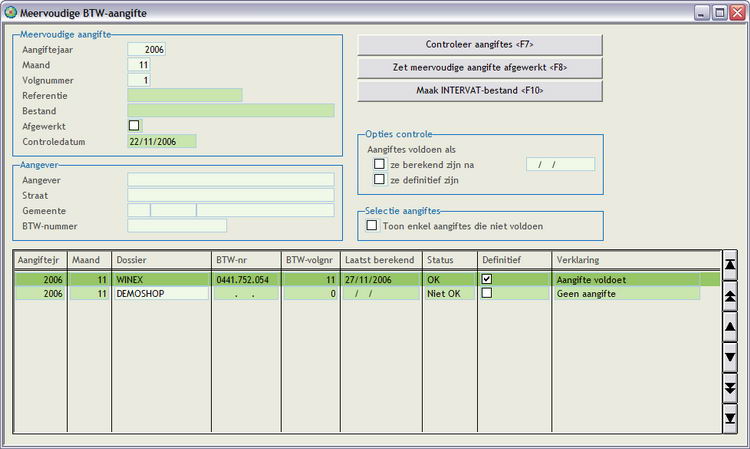Enable 'ze definitief zijn' option

click(x=379, y=179)
